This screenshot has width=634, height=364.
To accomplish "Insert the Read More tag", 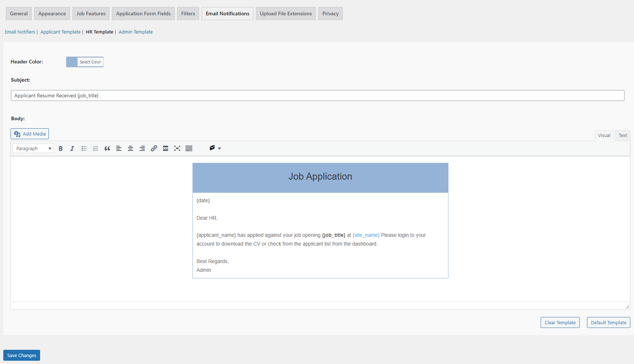I will 166,148.
